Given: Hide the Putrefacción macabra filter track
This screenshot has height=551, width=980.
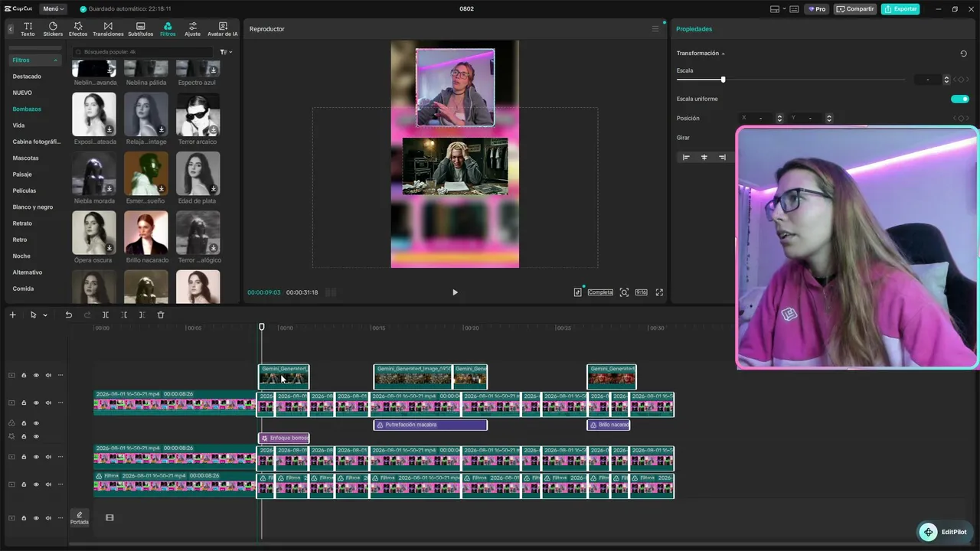Looking at the screenshot, I should (x=36, y=423).
